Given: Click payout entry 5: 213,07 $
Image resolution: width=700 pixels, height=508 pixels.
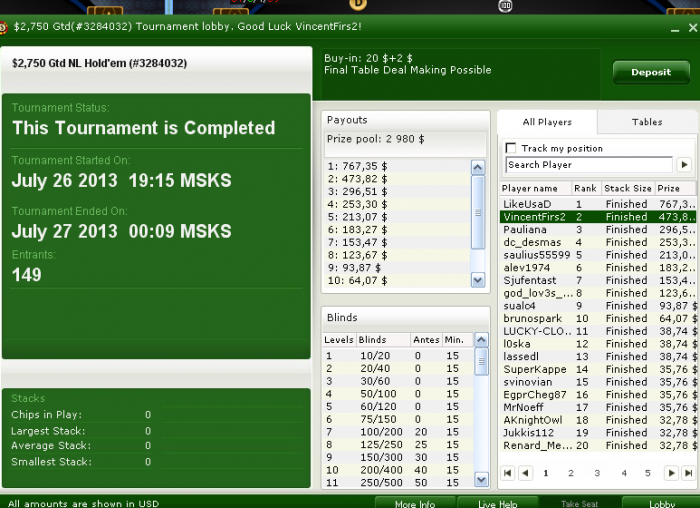Looking at the screenshot, I should click(397, 217).
